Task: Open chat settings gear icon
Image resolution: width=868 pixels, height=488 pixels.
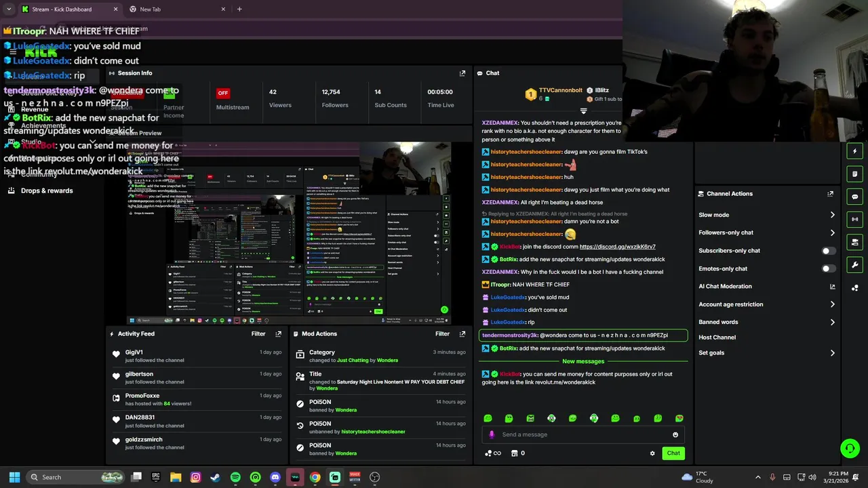Action: (x=652, y=453)
